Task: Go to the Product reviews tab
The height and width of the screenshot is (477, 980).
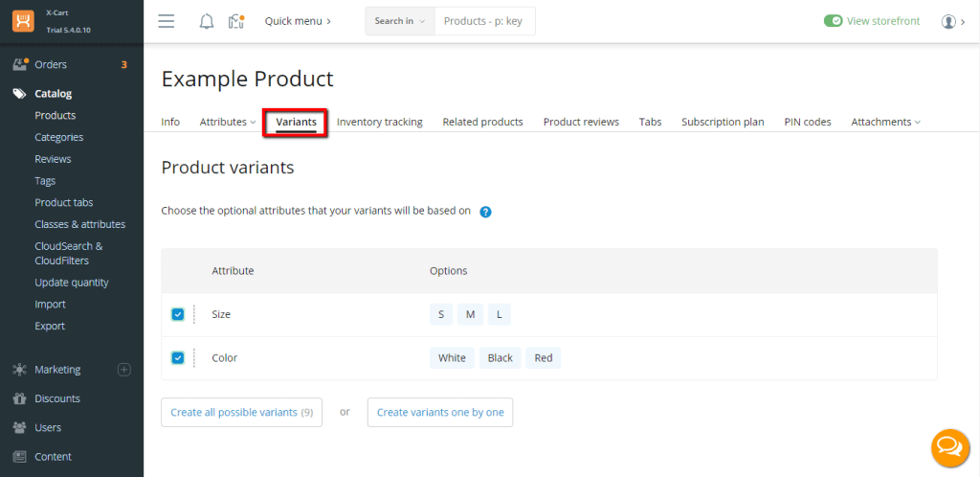Action: coord(581,122)
